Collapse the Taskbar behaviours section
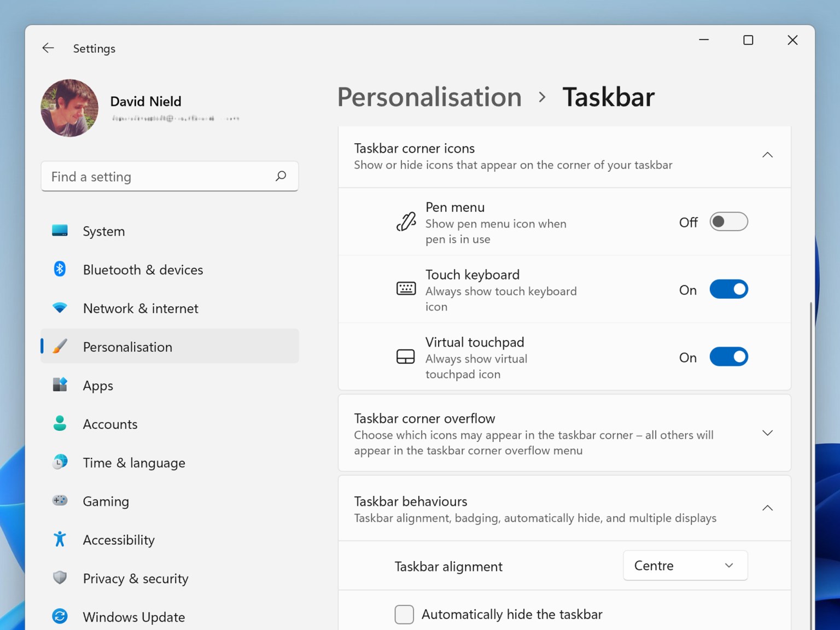 click(x=767, y=507)
